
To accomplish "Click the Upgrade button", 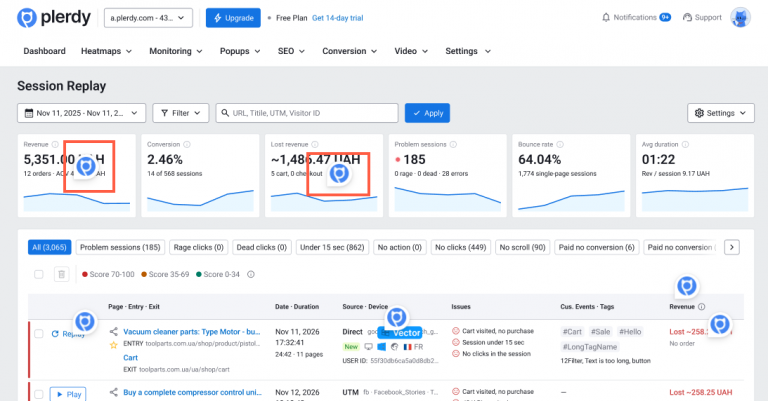I will click(233, 18).
